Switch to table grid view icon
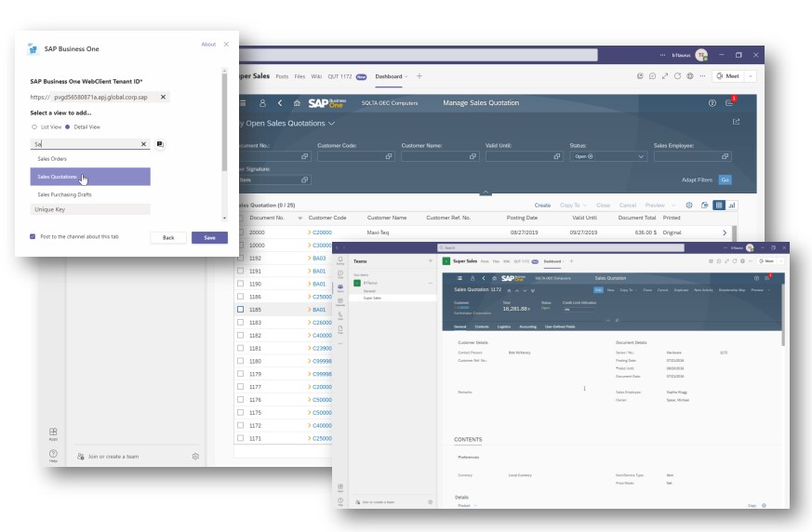The width and height of the screenshot is (812, 532). click(x=719, y=206)
